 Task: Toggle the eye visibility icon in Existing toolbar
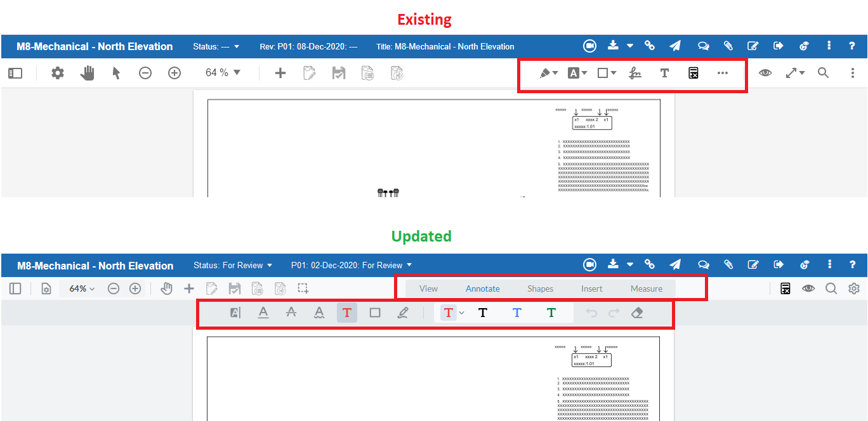(765, 73)
